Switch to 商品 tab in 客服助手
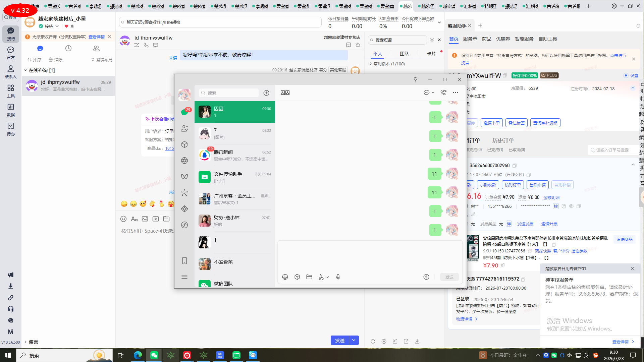The width and height of the screenshot is (644, 362). [x=486, y=39]
